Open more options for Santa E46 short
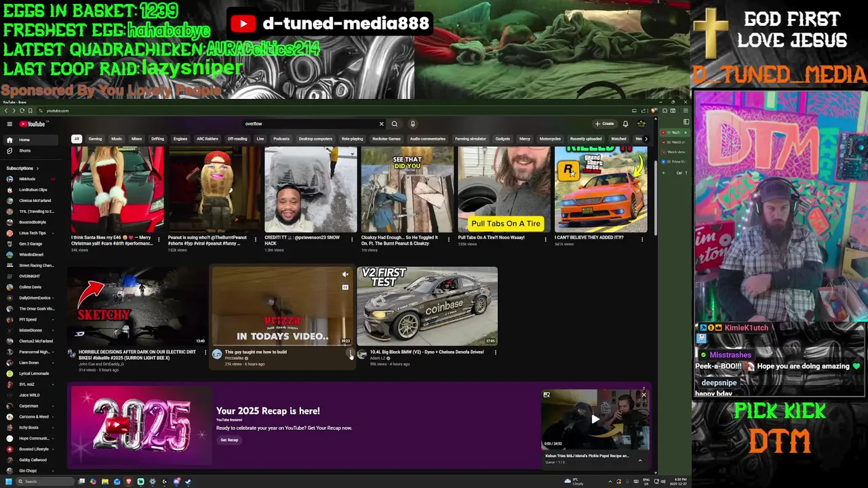This screenshot has height=488, width=868. click(159, 239)
